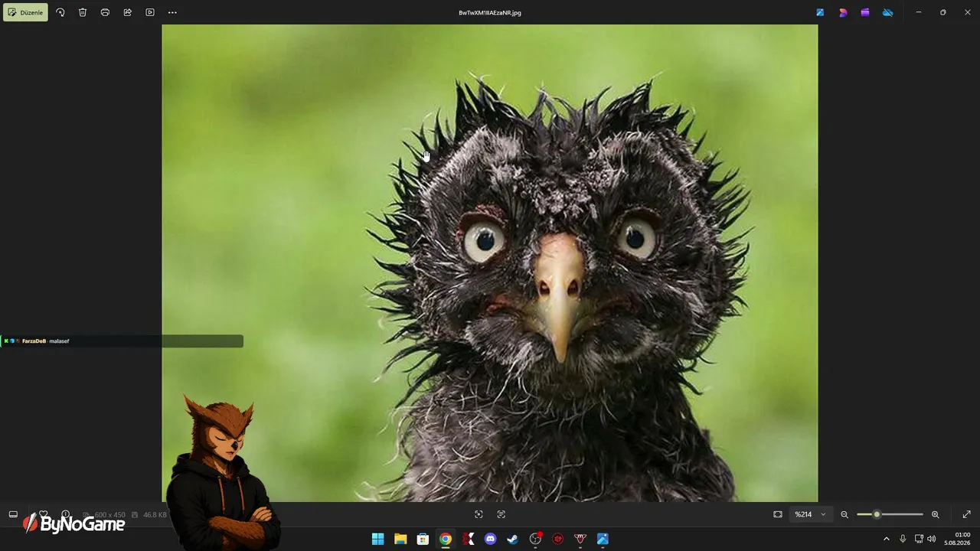Open OBS Studio from the taskbar
The image size is (980, 551).
coord(535,539)
